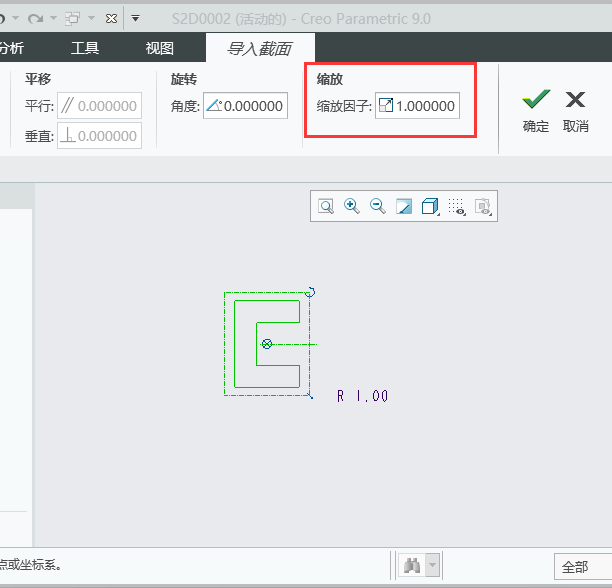Click the Refit zoom icon

[x=326, y=206]
